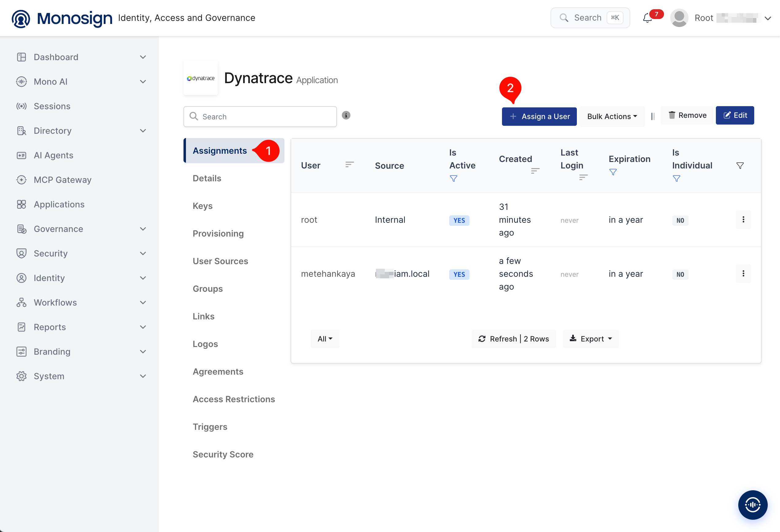Click the info icon beside search field
Image resolution: width=780 pixels, height=532 pixels.
coord(346,115)
